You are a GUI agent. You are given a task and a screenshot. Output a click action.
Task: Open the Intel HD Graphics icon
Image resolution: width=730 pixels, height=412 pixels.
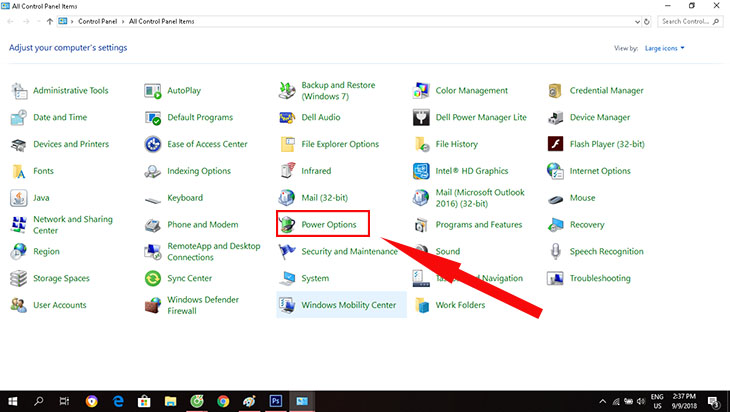point(421,171)
